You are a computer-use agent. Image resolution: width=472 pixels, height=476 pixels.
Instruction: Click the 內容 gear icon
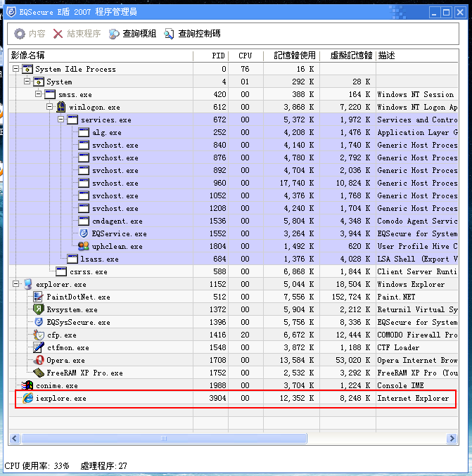pyautogui.click(x=20, y=34)
